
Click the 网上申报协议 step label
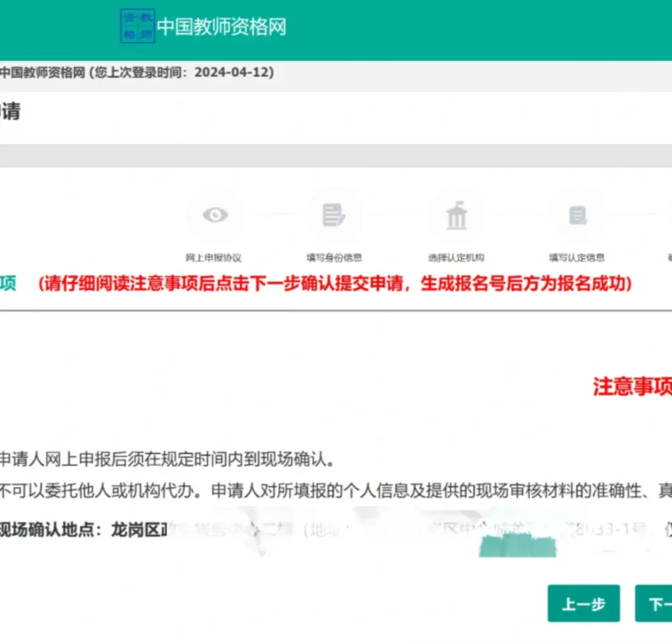pyautogui.click(x=213, y=258)
